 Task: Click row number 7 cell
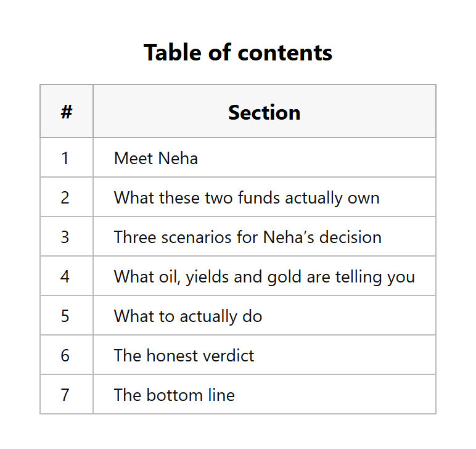[x=67, y=394]
